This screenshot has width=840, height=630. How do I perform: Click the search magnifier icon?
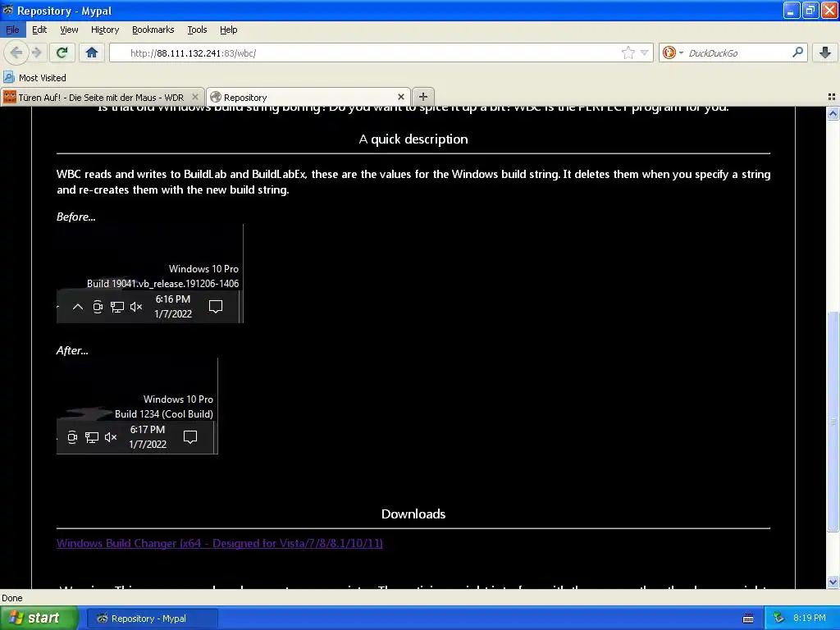797,52
